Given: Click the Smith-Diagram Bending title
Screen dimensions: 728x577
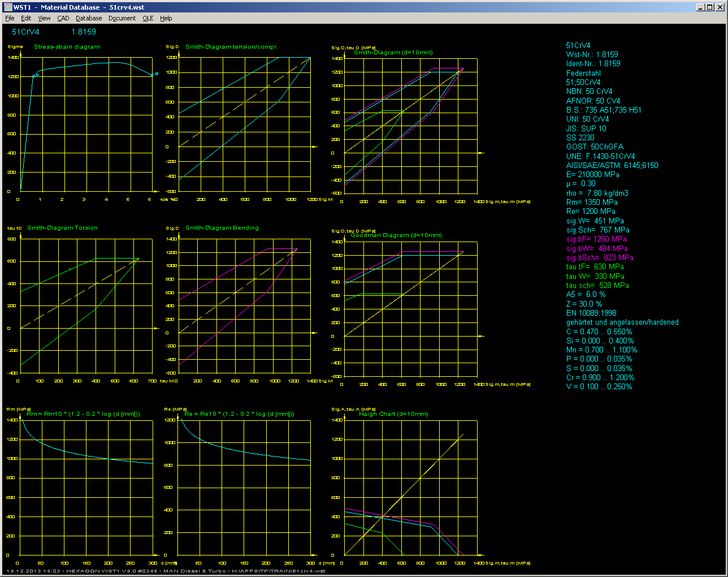Looking at the screenshot, I should [x=222, y=228].
